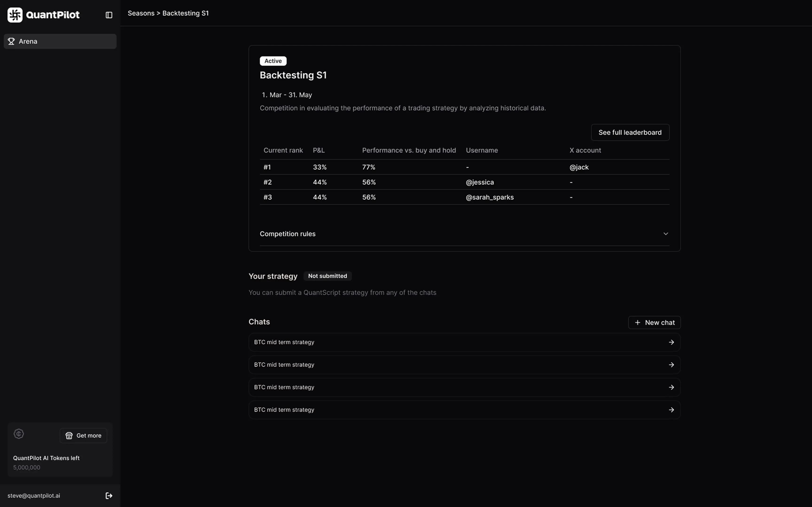Click the plus icon on the New chat button
Image resolution: width=812 pixels, height=507 pixels.
point(638,322)
